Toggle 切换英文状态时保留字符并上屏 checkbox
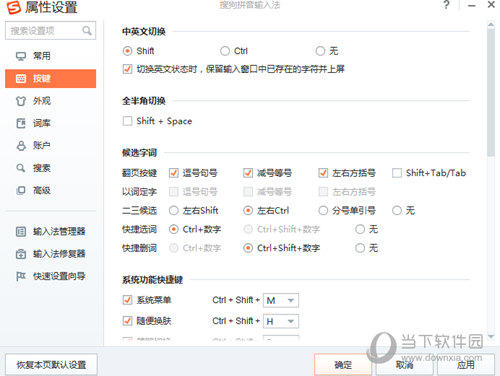 127,69
